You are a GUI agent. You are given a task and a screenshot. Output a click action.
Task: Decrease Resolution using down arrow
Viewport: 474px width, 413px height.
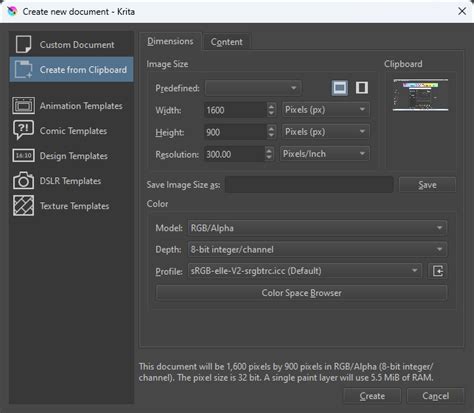point(269,158)
